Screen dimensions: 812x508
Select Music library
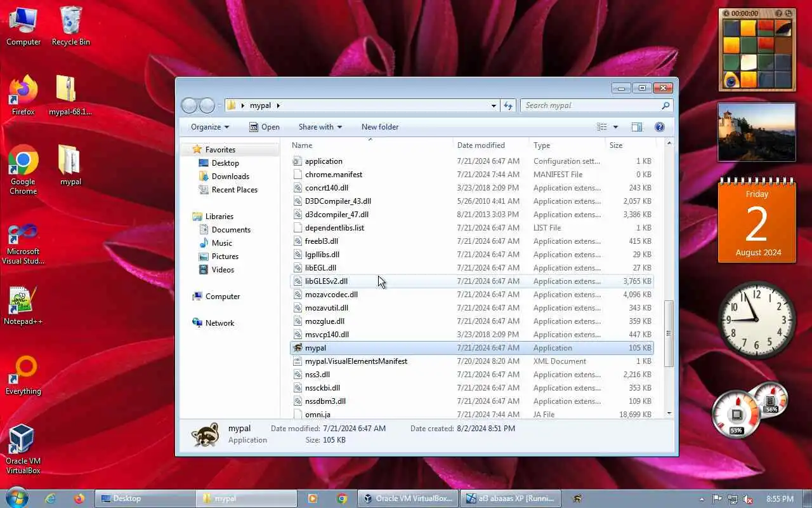[221, 243]
